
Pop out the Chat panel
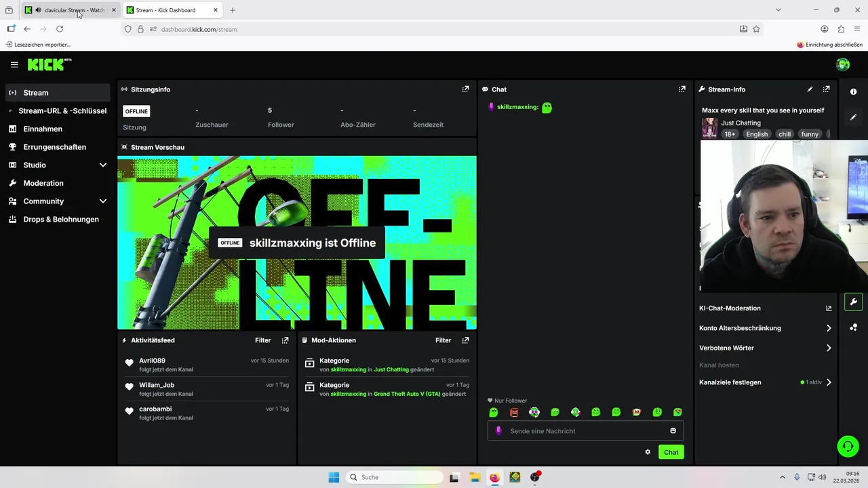pos(682,89)
